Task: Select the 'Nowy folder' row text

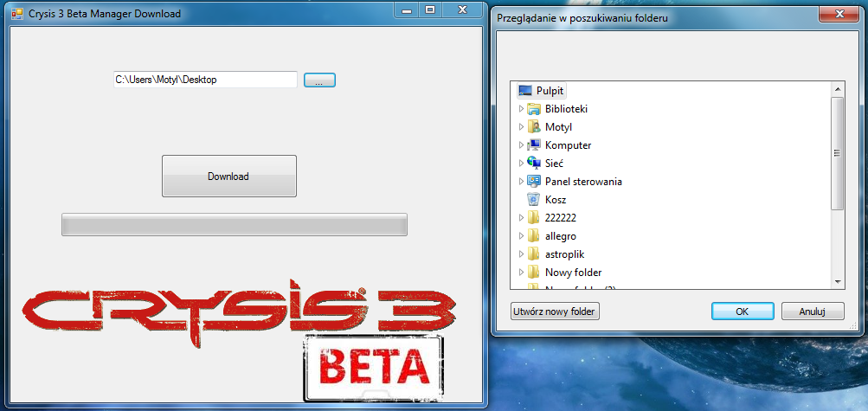Action: click(573, 273)
